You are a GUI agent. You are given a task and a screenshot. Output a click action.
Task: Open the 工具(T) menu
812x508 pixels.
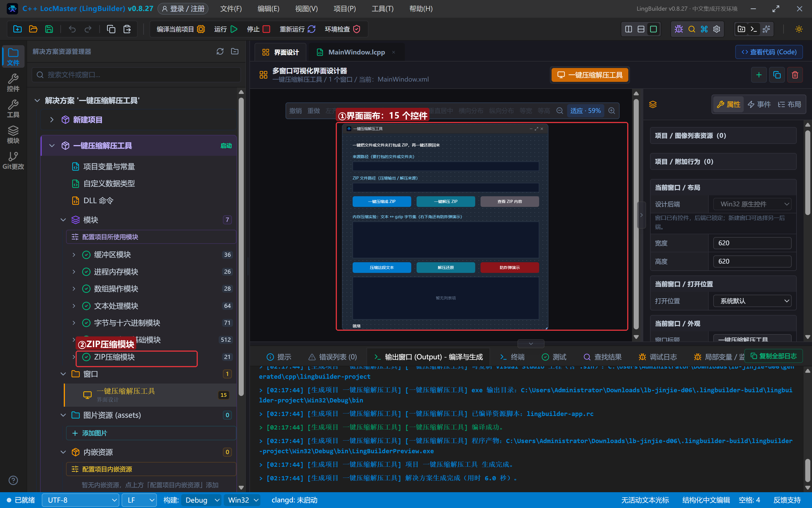coord(383,9)
